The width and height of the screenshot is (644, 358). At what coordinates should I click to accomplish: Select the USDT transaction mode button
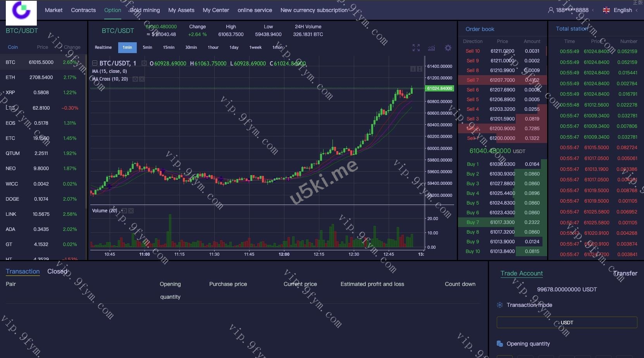pos(567,322)
